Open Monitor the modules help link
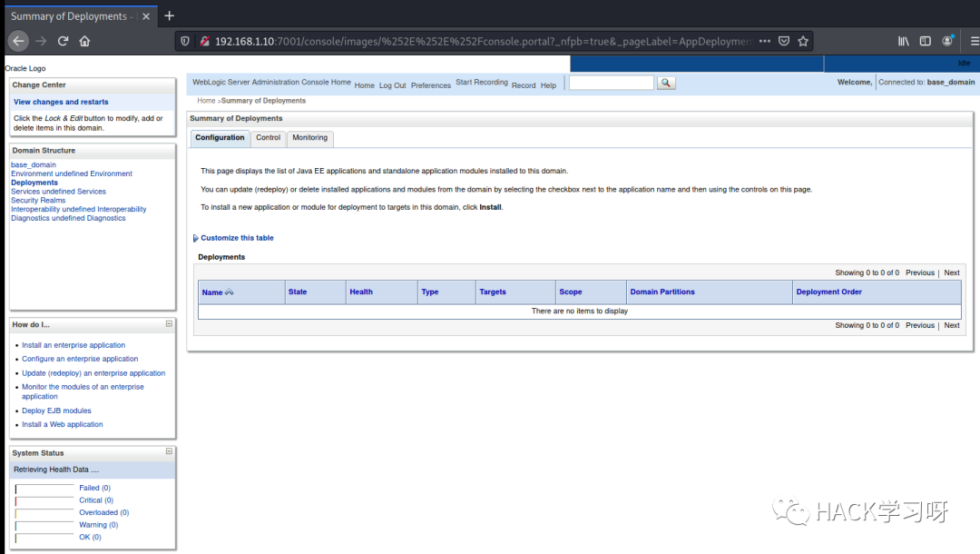 coord(83,391)
